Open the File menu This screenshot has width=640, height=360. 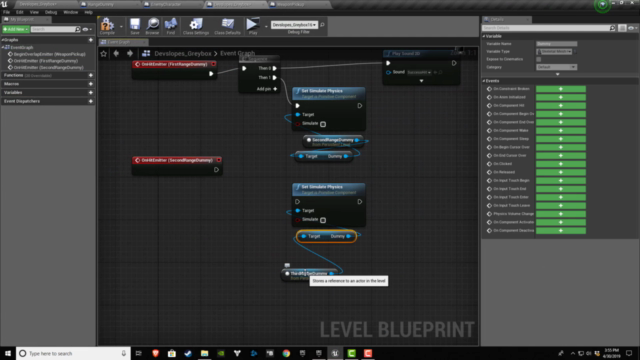(x=7, y=12)
